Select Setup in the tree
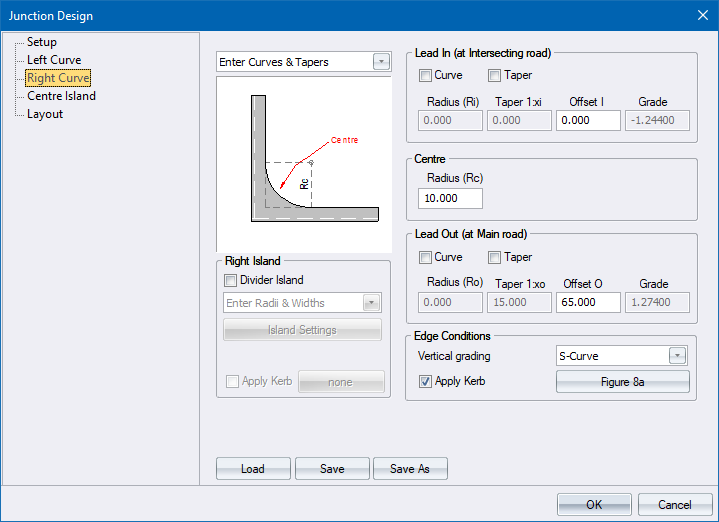The image size is (719, 522). (x=41, y=42)
